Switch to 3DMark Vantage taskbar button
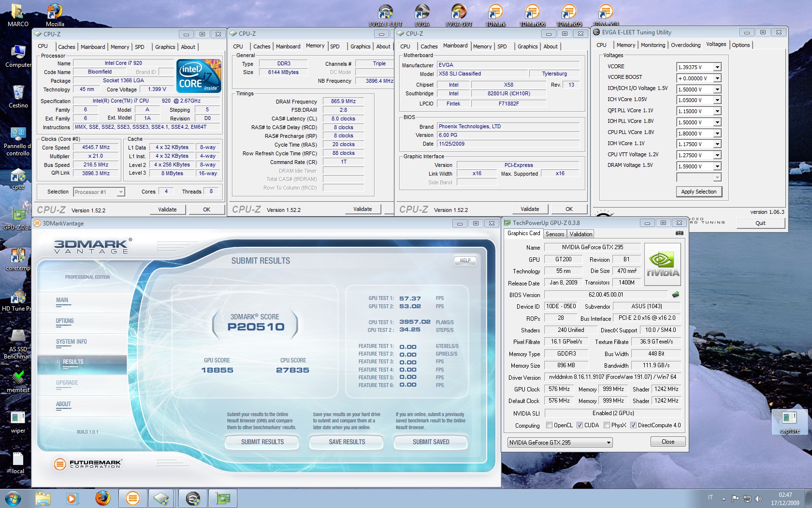Image resolution: width=812 pixels, height=508 pixels. click(132, 498)
